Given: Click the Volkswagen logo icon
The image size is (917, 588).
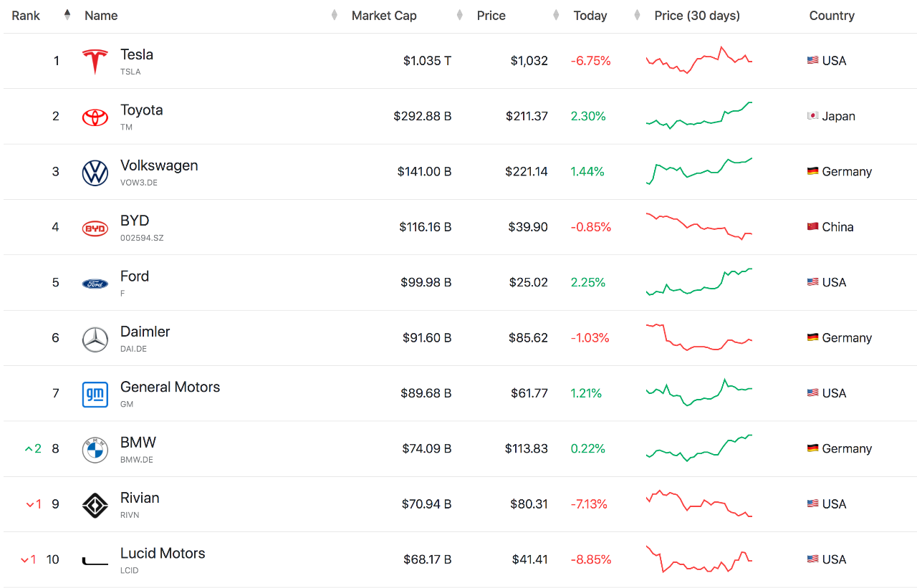Looking at the screenshot, I should pyautogui.click(x=95, y=173).
